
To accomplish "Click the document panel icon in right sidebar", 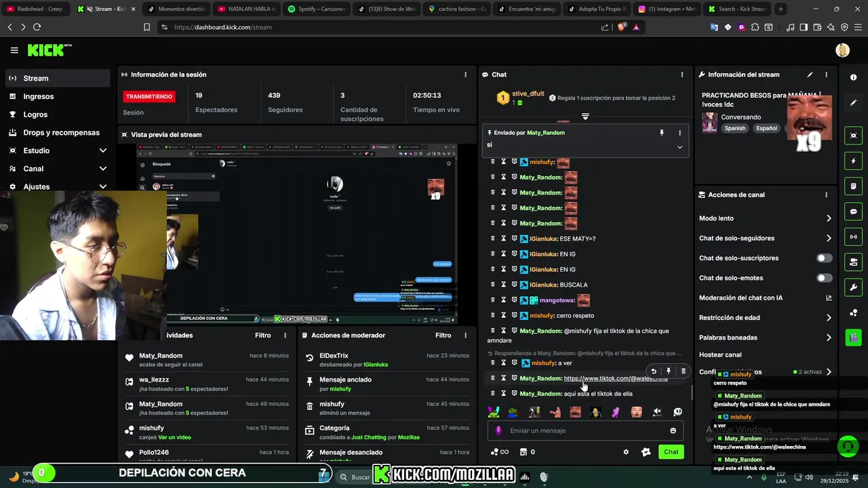I will (853, 186).
